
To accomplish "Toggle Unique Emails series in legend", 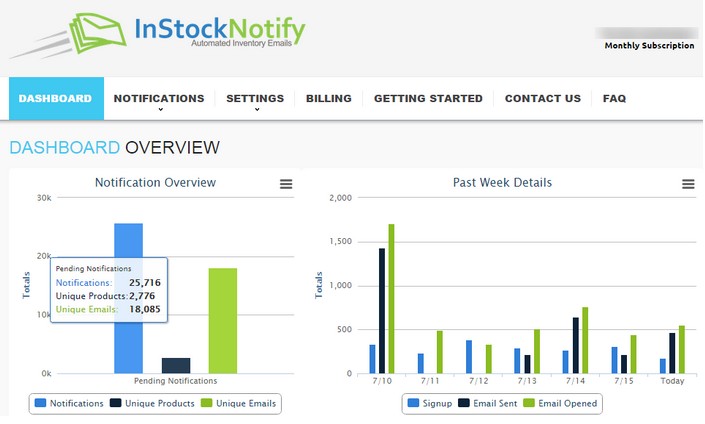I will click(x=238, y=404).
